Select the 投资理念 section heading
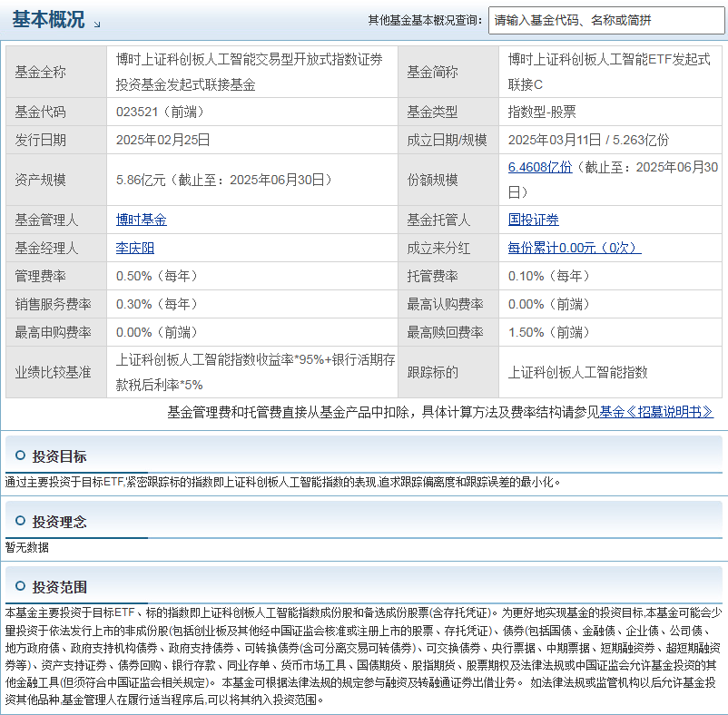 click(59, 522)
